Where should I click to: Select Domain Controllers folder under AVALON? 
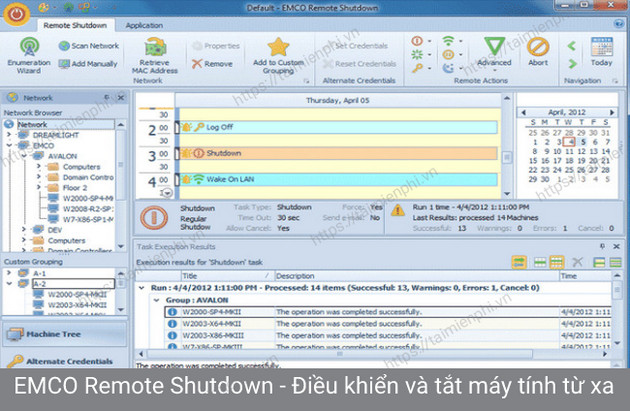click(x=88, y=177)
